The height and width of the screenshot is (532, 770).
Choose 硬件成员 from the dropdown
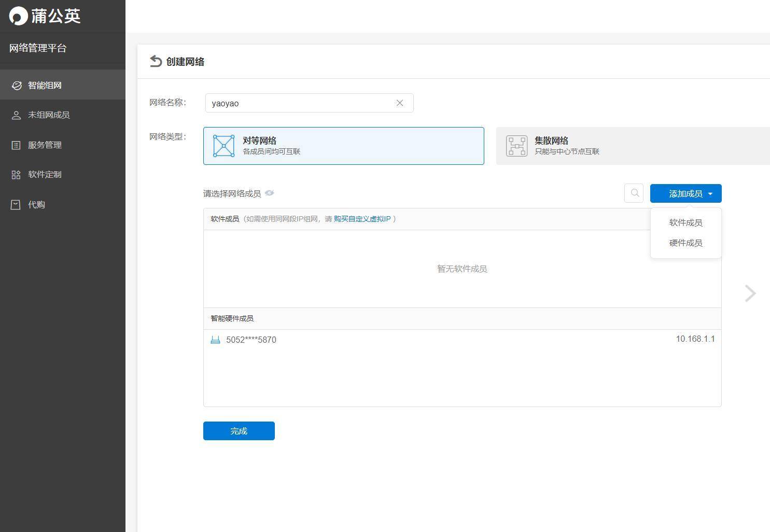(x=685, y=243)
